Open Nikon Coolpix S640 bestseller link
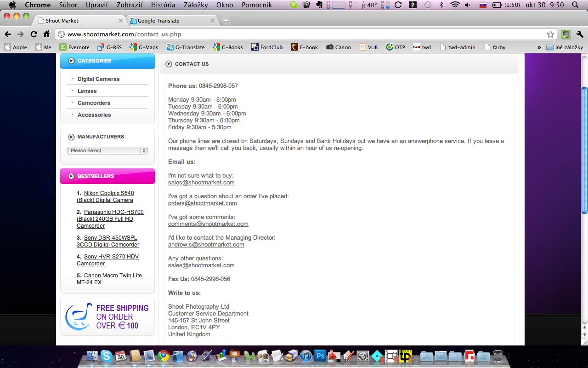This screenshot has width=588, height=368. (106, 196)
